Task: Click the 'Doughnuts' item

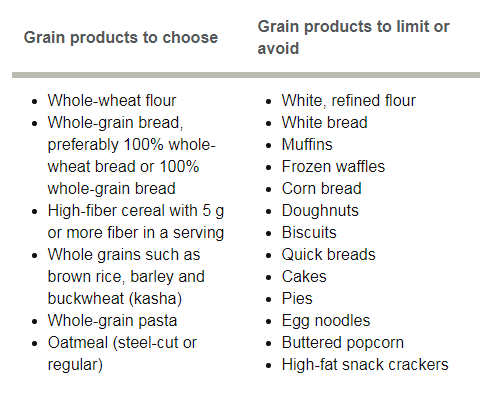Action: [x=320, y=210]
